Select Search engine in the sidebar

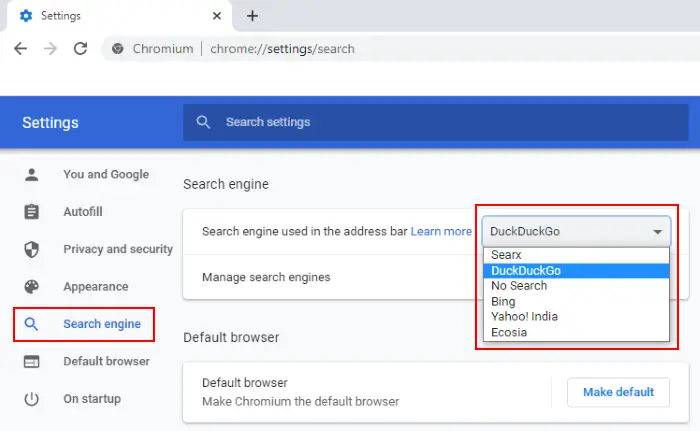(x=102, y=324)
